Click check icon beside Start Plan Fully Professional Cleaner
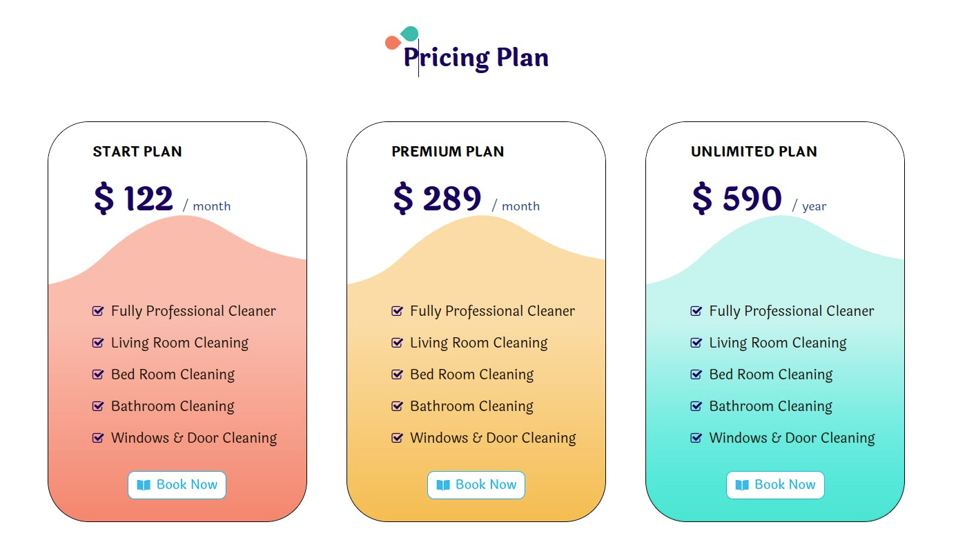 98,311
